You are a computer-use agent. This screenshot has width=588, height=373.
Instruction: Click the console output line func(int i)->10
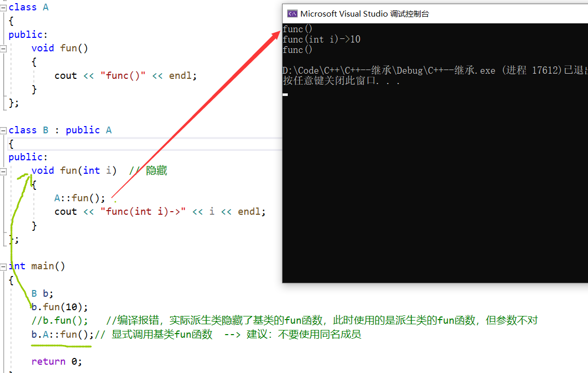click(x=322, y=39)
